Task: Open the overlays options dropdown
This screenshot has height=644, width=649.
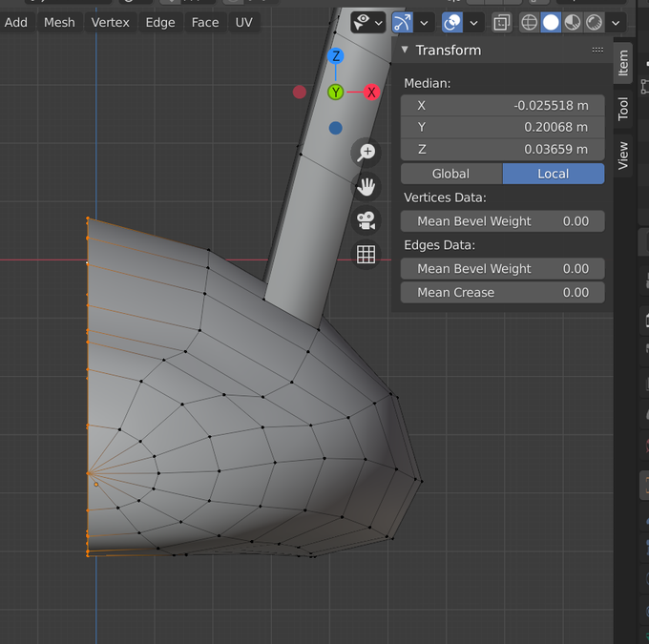Action: click(x=473, y=23)
